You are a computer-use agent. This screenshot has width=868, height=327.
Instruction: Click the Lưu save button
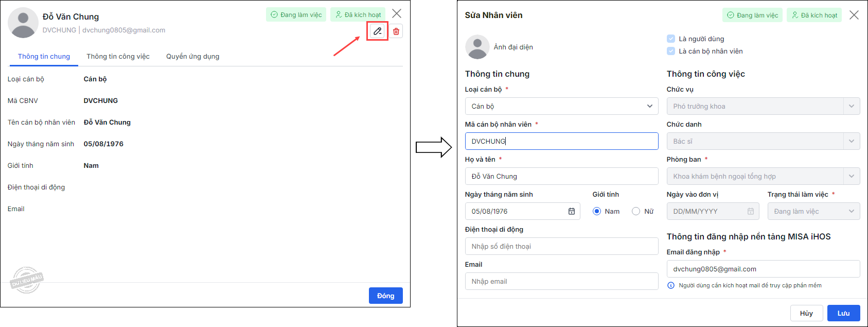pyautogui.click(x=844, y=313)
